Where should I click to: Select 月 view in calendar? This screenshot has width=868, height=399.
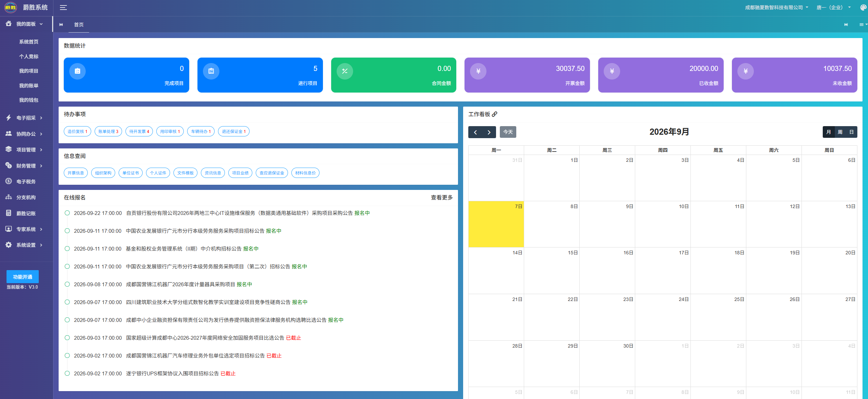coord(829,132)
